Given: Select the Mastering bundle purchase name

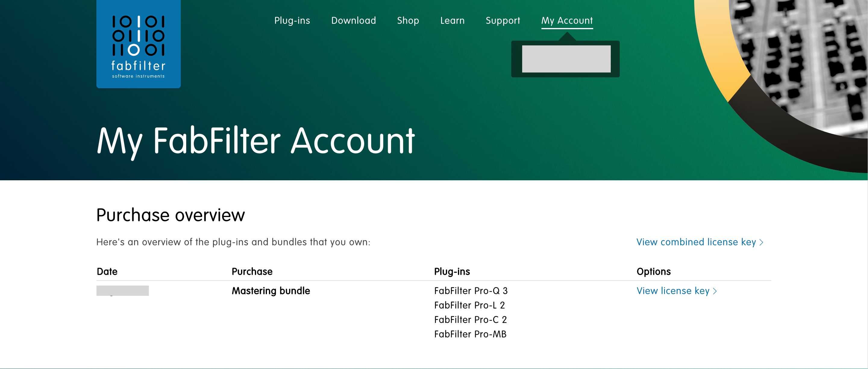Looking at the screenshot, I should click(x=271, y=290).
